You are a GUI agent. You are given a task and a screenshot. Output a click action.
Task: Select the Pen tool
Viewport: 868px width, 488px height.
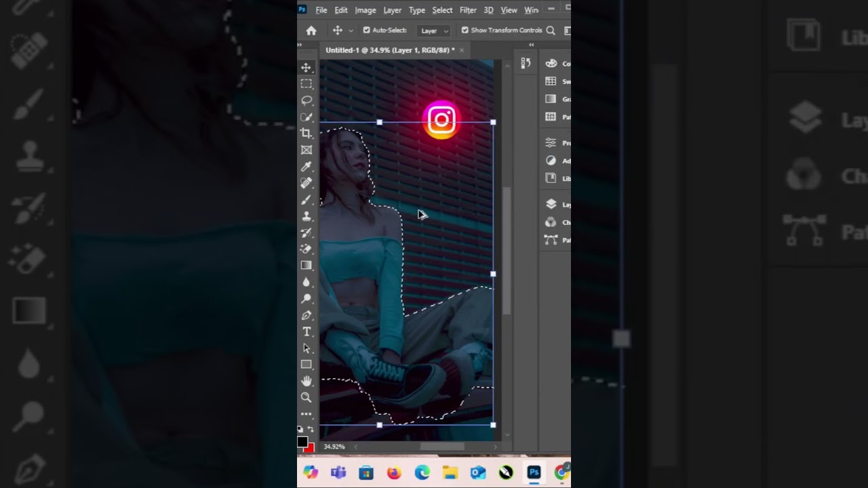tap(307, 315)
